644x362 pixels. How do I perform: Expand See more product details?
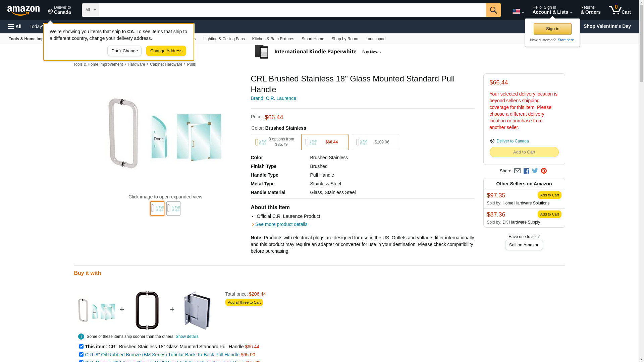pos(281,224)
